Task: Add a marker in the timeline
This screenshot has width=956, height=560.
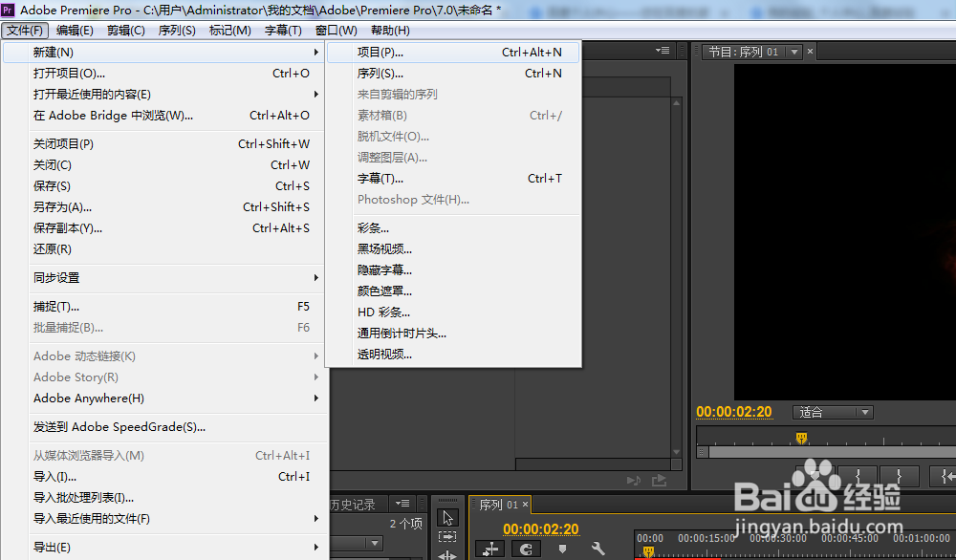Action: pos(562,549)
